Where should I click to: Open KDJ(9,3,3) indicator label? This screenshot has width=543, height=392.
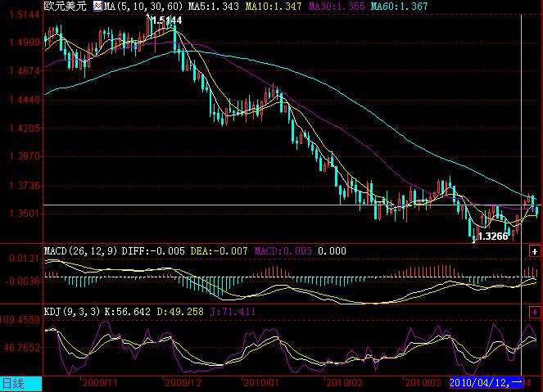pyautogui.click(x=72, y=312)
